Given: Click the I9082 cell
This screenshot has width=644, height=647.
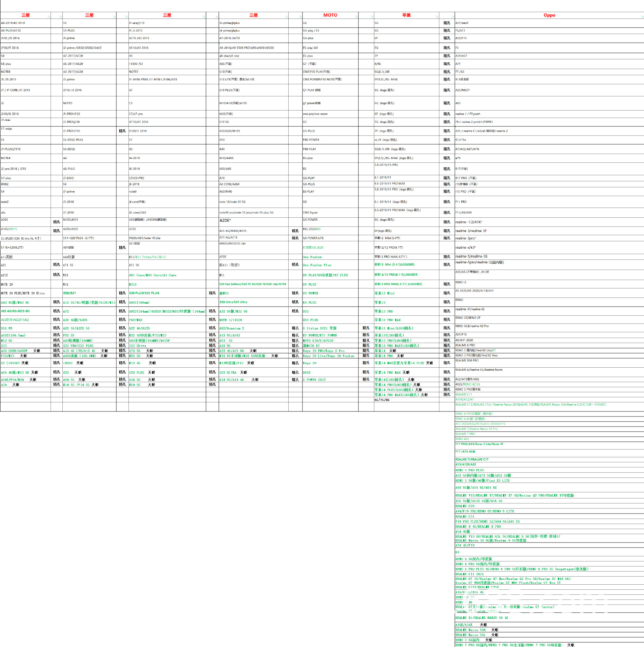Looking at the screenshot, I should 25,184.
